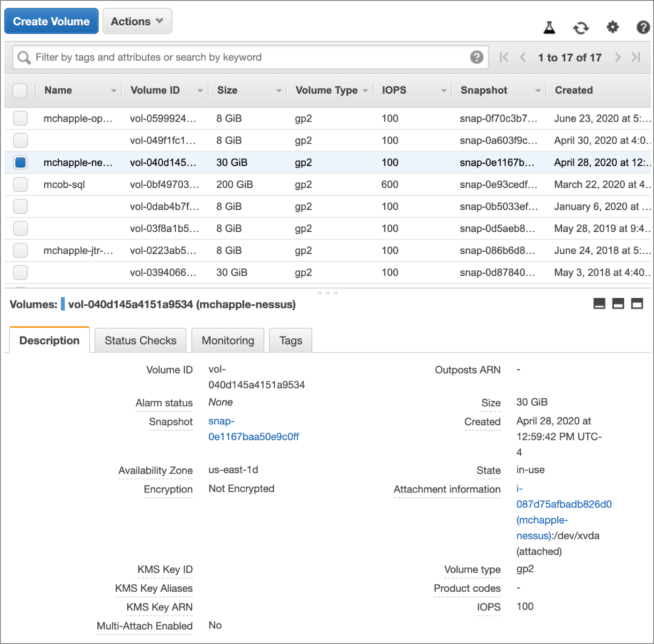
Task: Click the filter bar help icon
Action: click(x=477, y=57)
